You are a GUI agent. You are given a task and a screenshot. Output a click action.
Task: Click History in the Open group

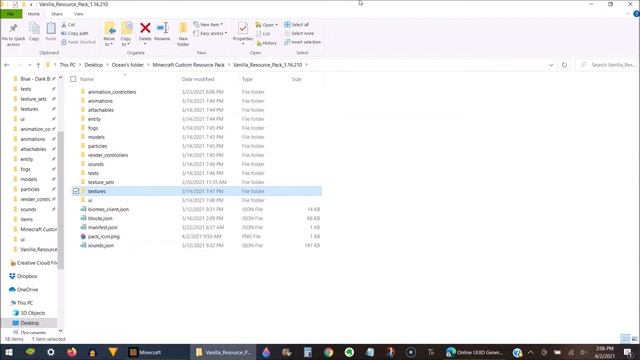[267, 43]
